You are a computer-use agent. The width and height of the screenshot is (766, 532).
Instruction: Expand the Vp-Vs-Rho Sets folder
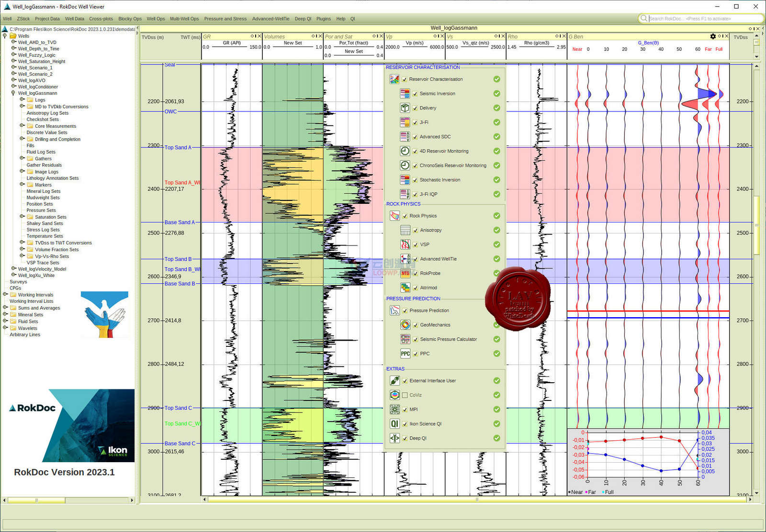(22, 255)
